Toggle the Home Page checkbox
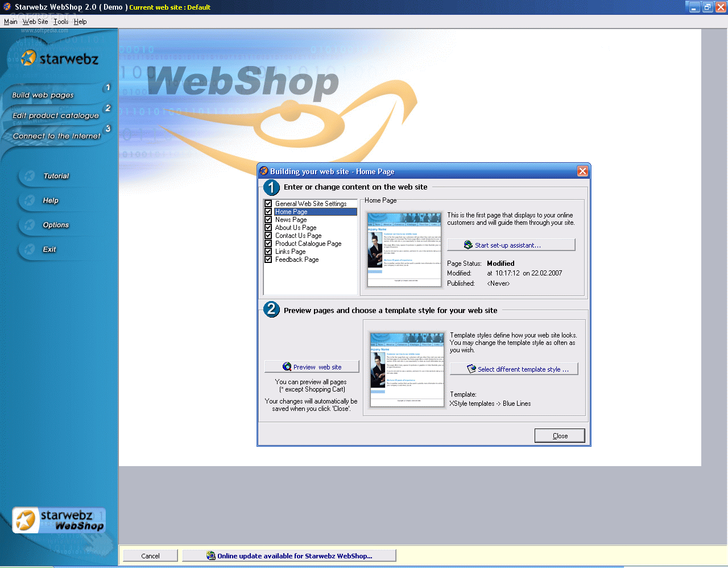 (x=268, y=211)
